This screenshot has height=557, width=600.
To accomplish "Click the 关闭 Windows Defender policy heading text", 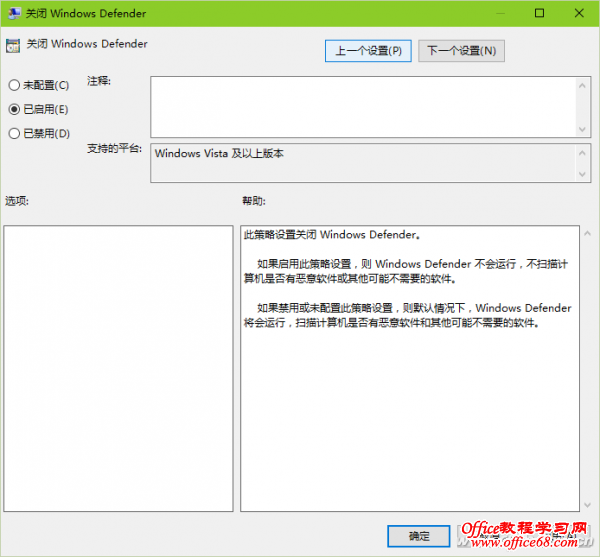I will [87, 44].
